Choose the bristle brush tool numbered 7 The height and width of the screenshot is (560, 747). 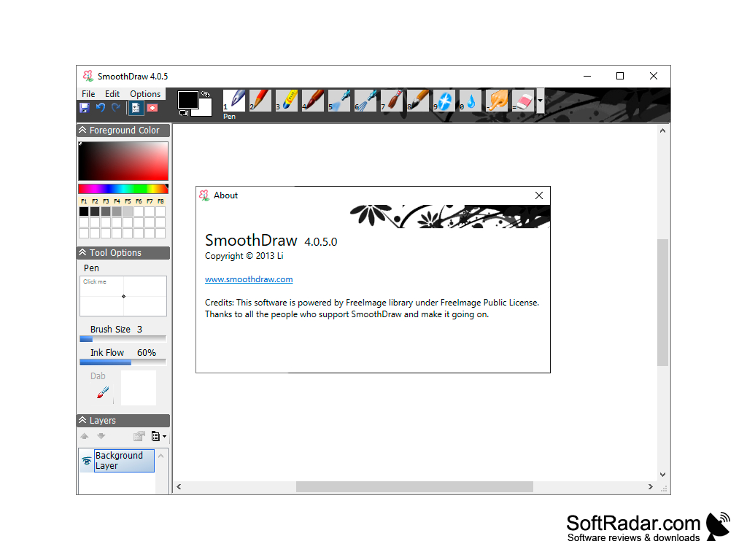coord(392,101)
